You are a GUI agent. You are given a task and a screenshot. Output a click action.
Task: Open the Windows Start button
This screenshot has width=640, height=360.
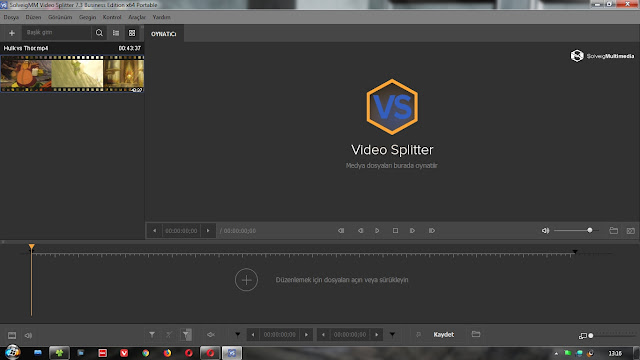(13, 352)
